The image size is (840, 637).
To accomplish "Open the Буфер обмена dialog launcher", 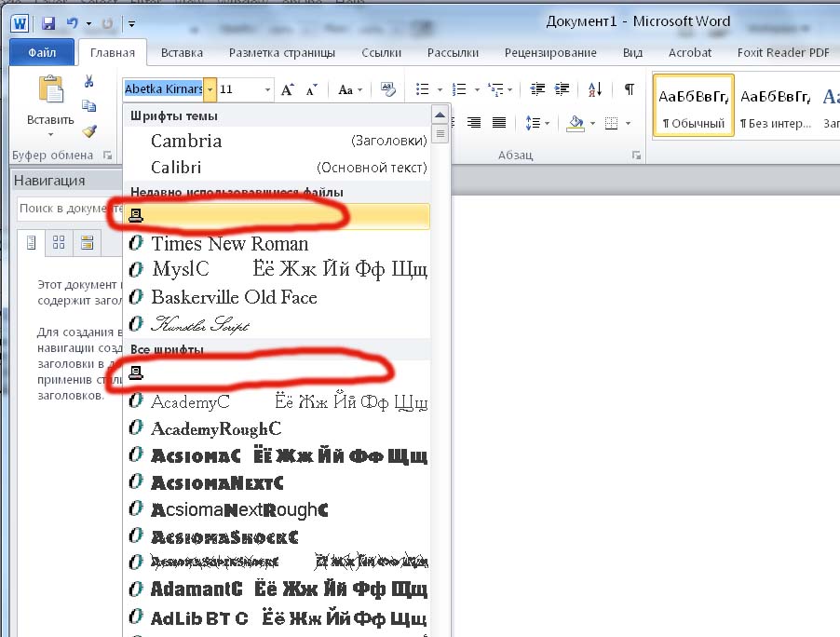I will coord(108,156).
